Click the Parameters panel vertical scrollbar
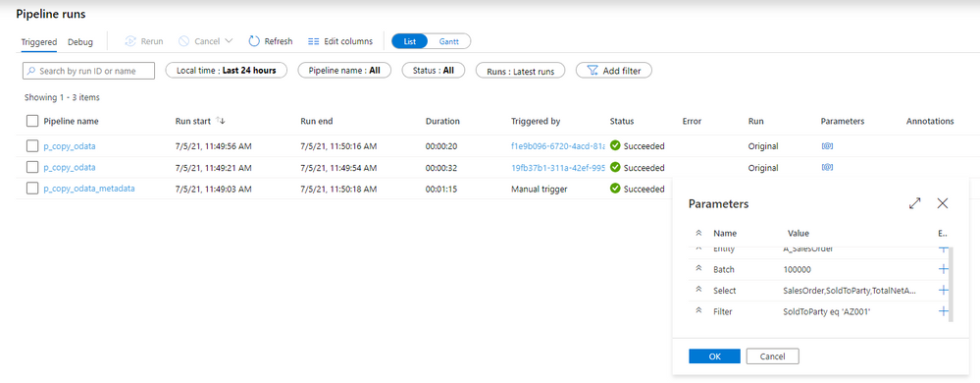Viewport: 980px width, 383px height. [x=952, y=285]
